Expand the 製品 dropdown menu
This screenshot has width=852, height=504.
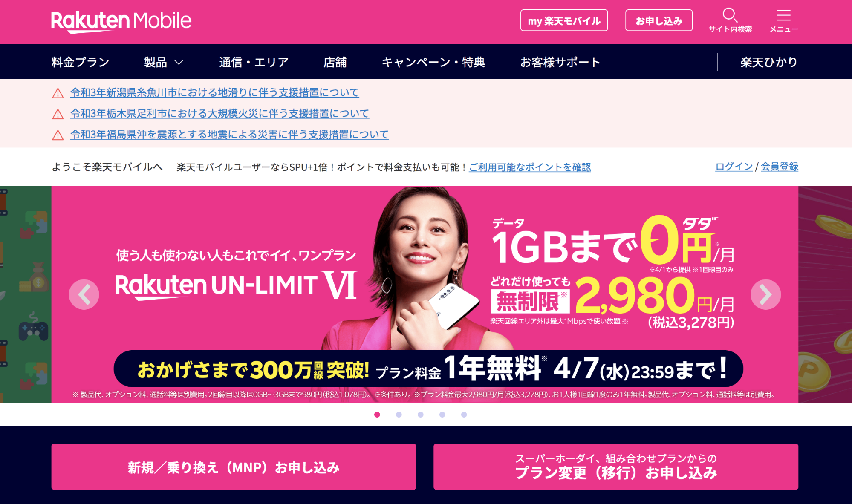tap(164, 62)
